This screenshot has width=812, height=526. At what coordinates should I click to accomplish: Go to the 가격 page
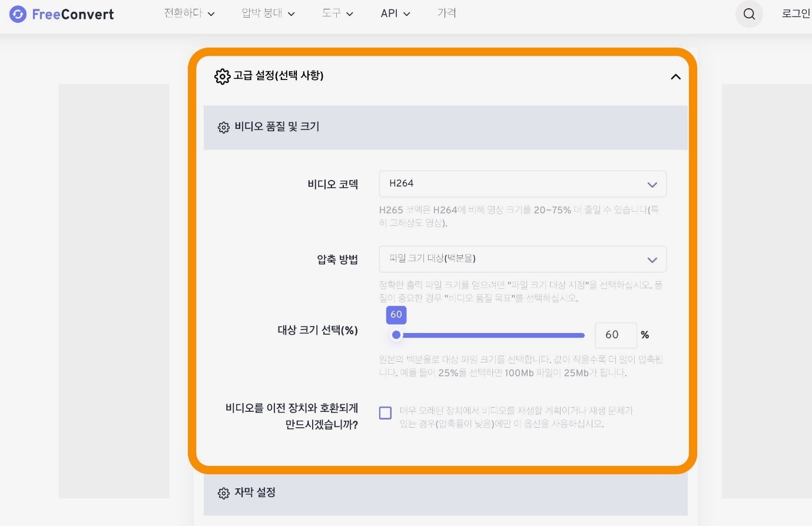tap(447, 14)
